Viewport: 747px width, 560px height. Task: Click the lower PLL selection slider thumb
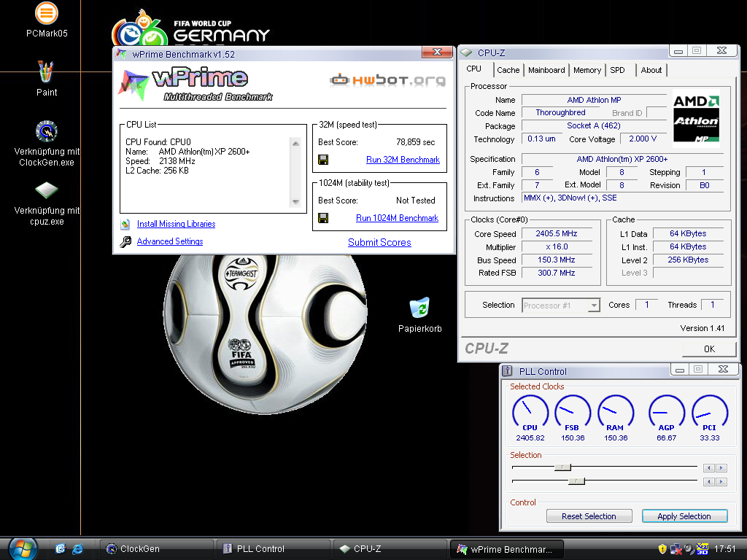pos(576,481)
